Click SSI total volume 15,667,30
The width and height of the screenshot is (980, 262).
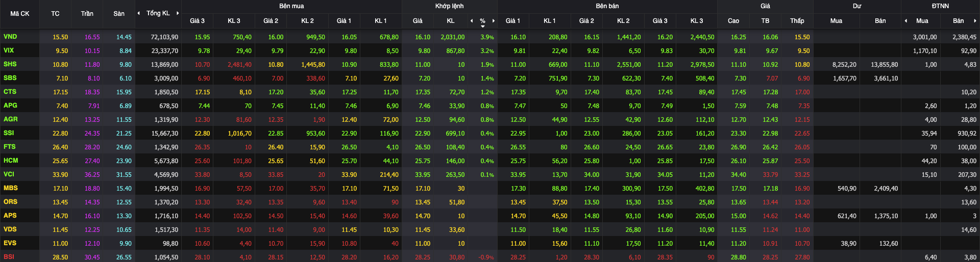coord(165,134)
